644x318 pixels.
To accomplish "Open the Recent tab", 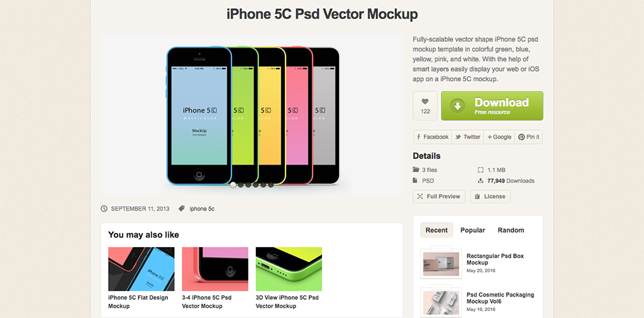I will pyautogui.click(x=436, y=230).
